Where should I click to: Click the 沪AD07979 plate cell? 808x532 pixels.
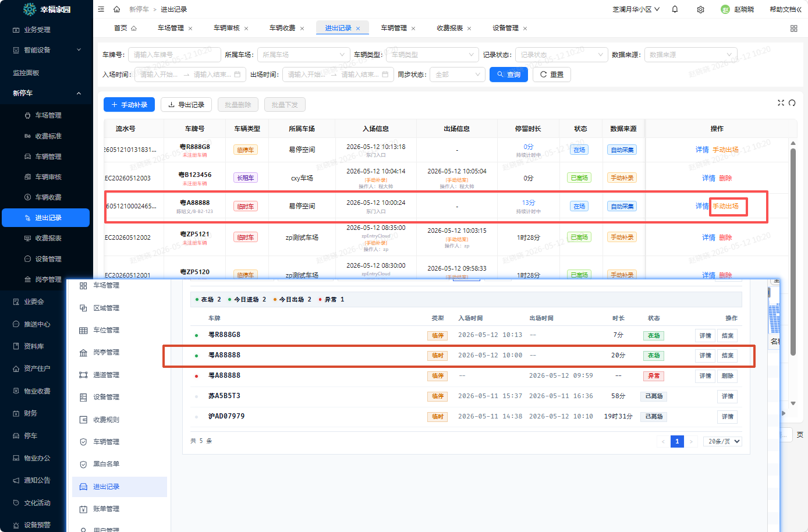[226, 416]
